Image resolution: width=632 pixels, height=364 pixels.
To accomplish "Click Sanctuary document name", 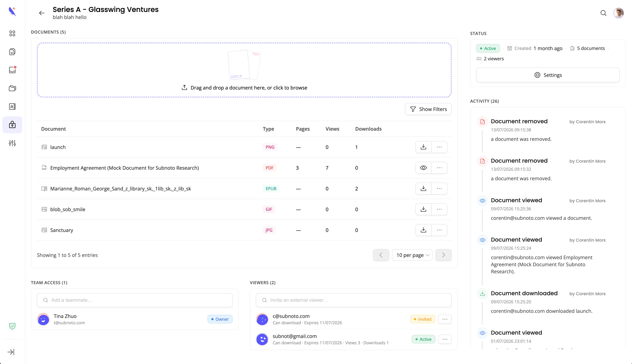I will [x=62, y=230].
